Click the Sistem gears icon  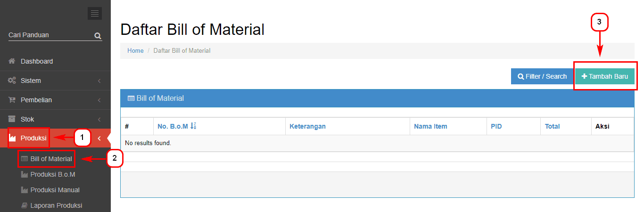click(x=12, y=81)
